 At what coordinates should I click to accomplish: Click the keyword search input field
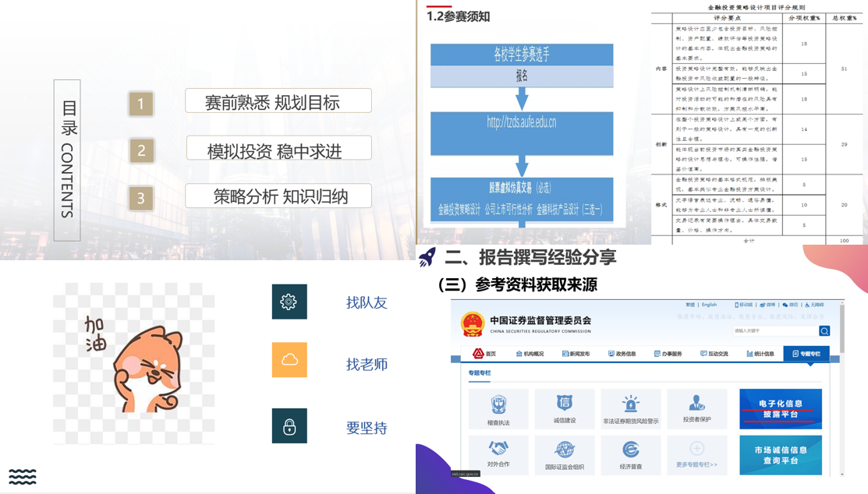point(774,331)
